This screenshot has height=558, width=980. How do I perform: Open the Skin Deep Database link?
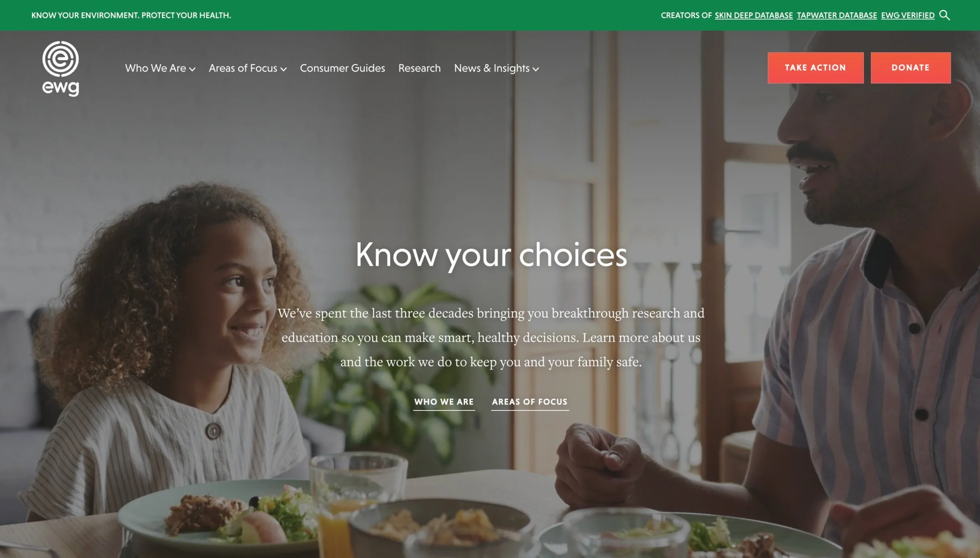coord(754,15)
